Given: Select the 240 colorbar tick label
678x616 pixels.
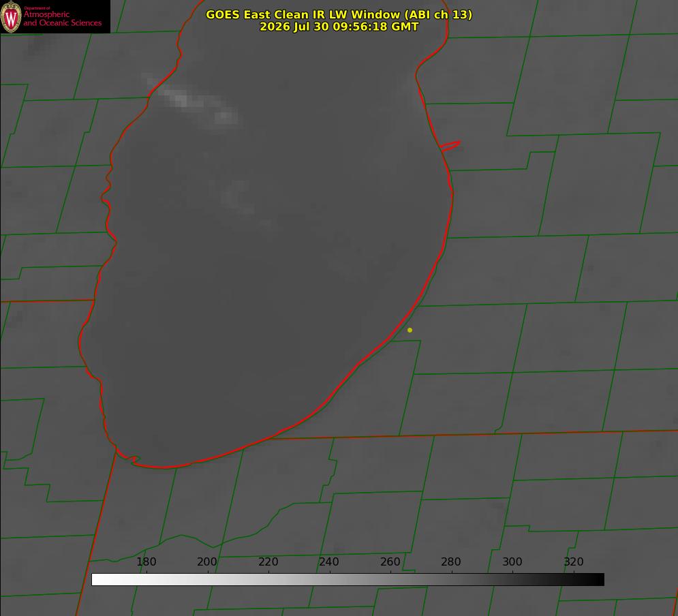Looking at the screenshot, I should tap(329, 561).
